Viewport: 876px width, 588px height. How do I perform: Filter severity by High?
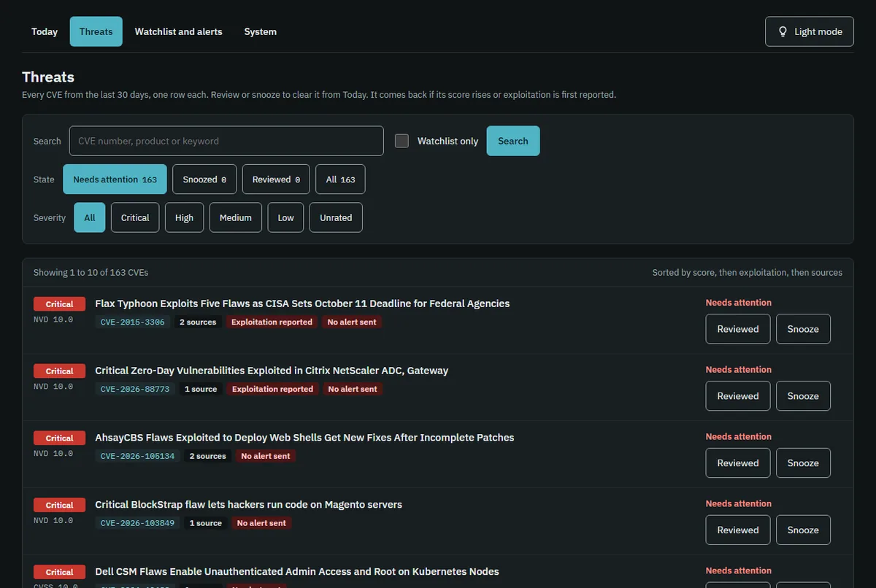click(185, 217)
